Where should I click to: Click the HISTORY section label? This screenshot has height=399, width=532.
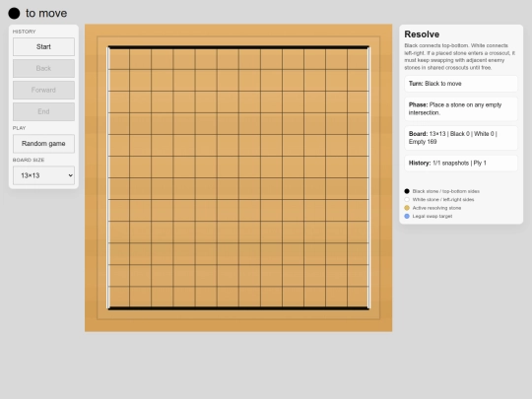[24, 32]
